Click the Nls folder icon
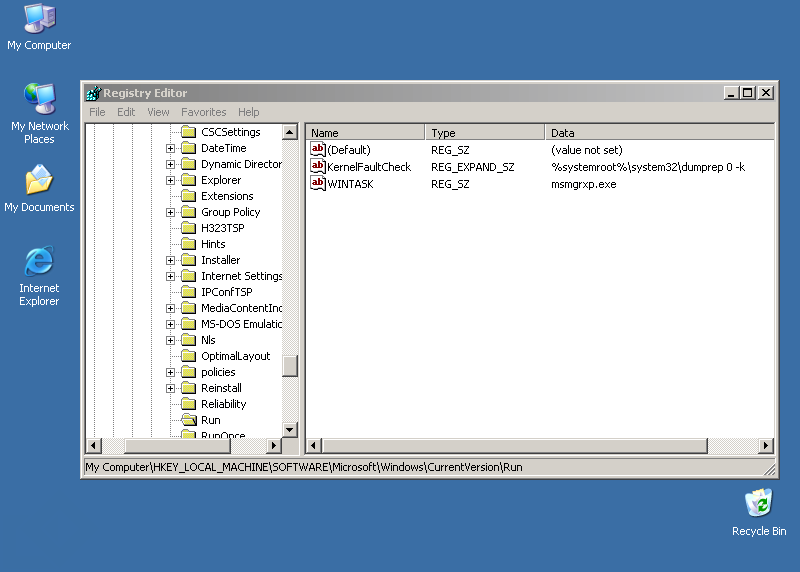800x572 pixels. click(x=189, y=340)
